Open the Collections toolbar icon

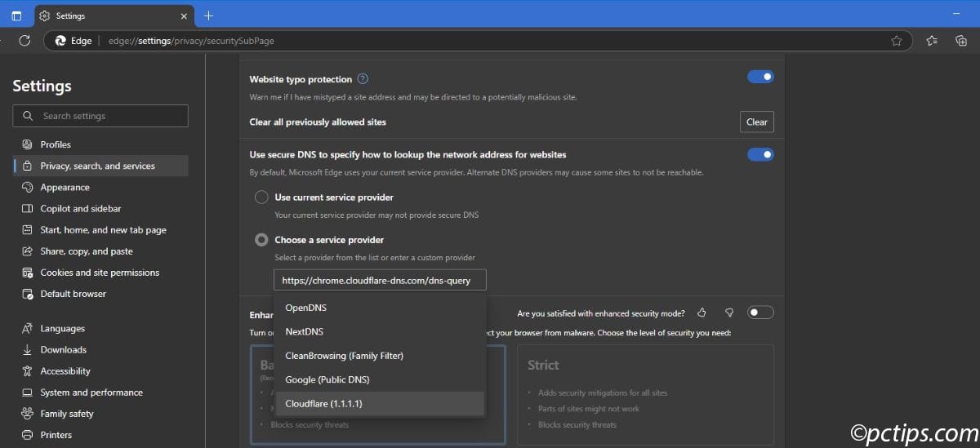coord(960,40)
